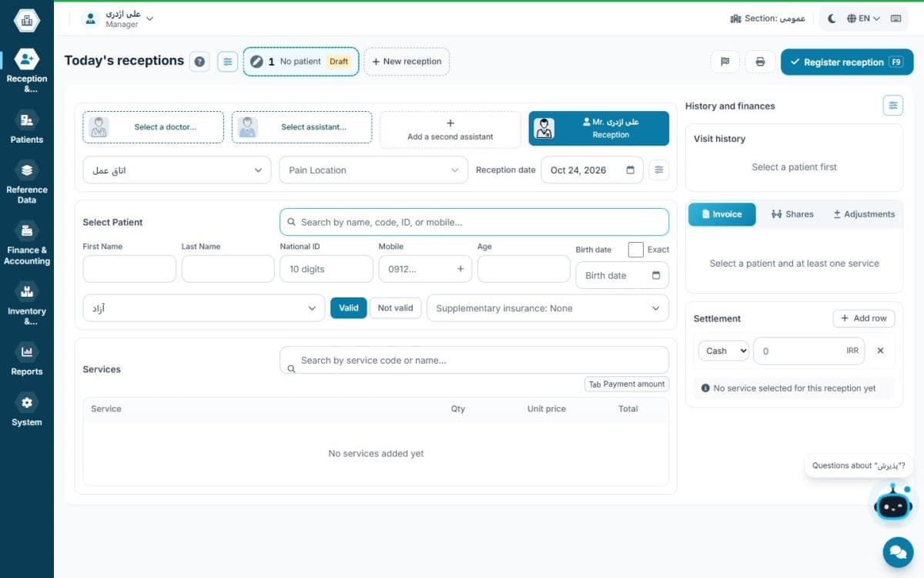Go to Patients in the sidebar
This screenshot has height=578, width=924.
(x=27, y=127)
